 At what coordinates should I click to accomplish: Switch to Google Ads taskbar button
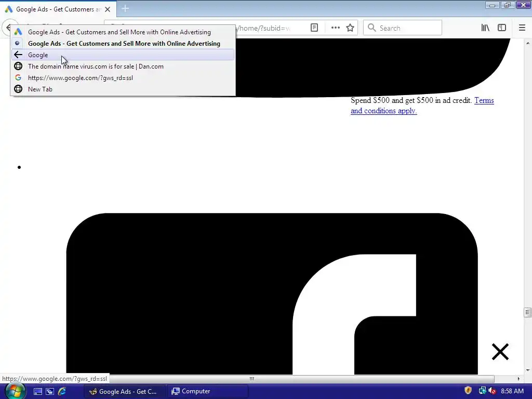pyautogui.click(x=124, y=391)
